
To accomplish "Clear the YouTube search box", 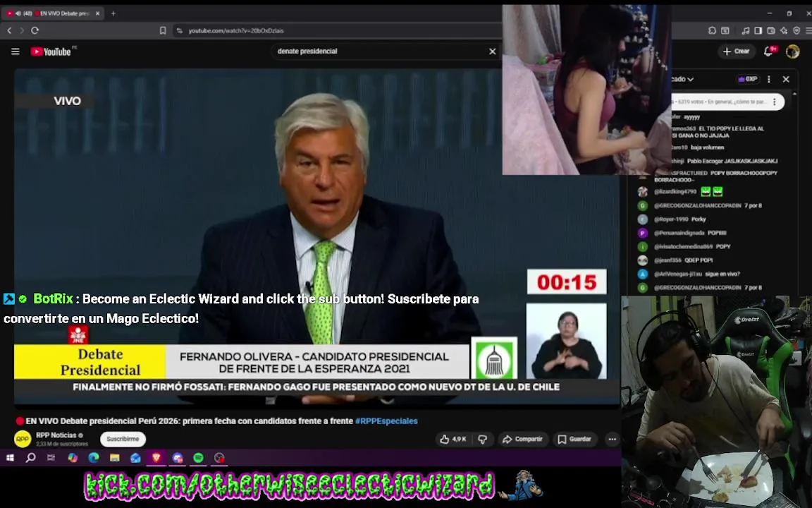I will pos(493,52).
